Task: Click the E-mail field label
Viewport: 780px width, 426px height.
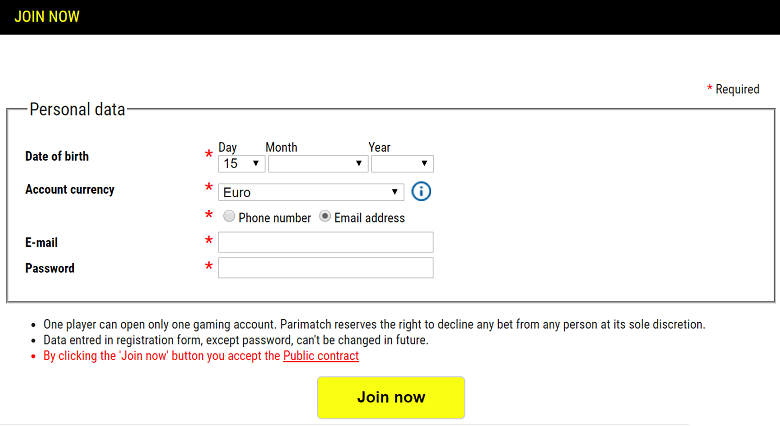Action: pyautogui.click(x=42, y=242)
